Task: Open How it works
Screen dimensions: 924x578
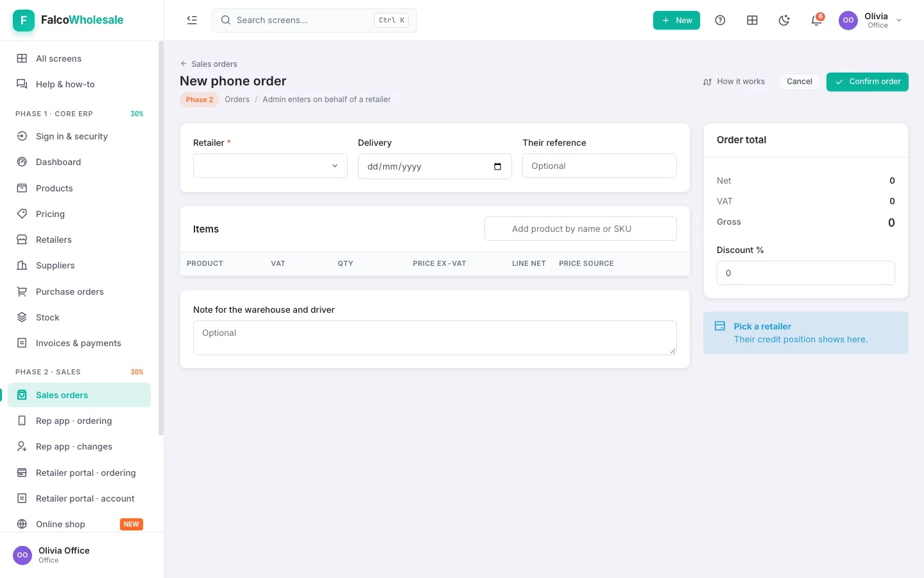Action: 734,82
